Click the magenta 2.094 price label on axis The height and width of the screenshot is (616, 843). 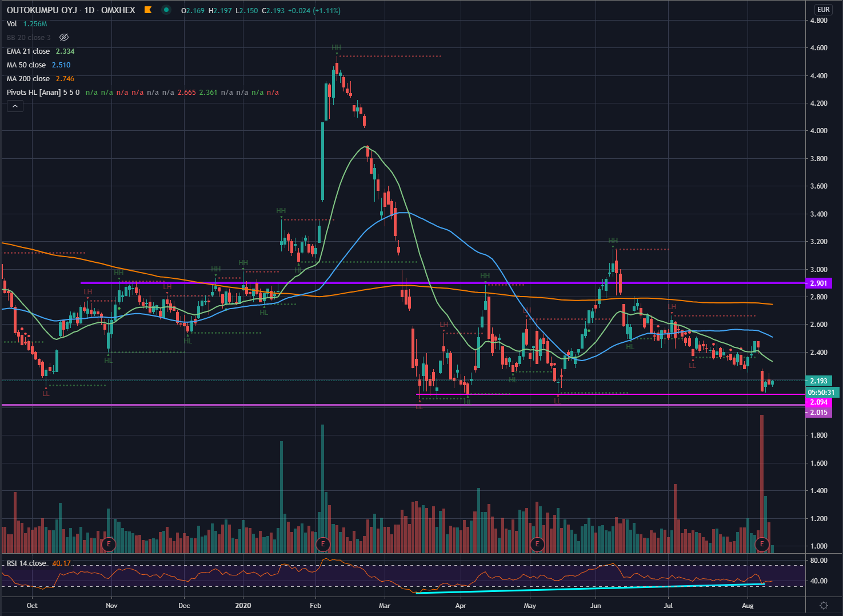pyautogui.click(x=818, y=402)
